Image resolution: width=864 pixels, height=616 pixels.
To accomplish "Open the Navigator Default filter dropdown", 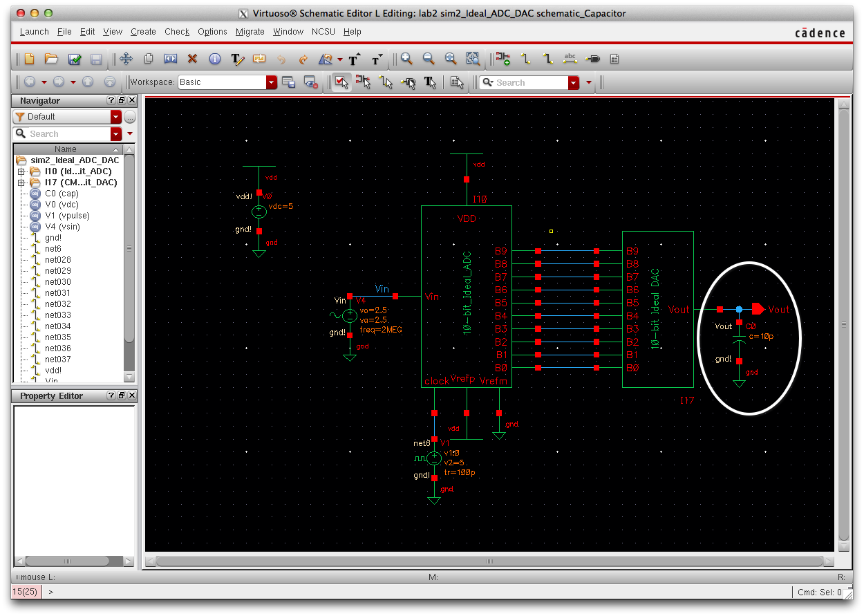I will click(x=115, y=117).
